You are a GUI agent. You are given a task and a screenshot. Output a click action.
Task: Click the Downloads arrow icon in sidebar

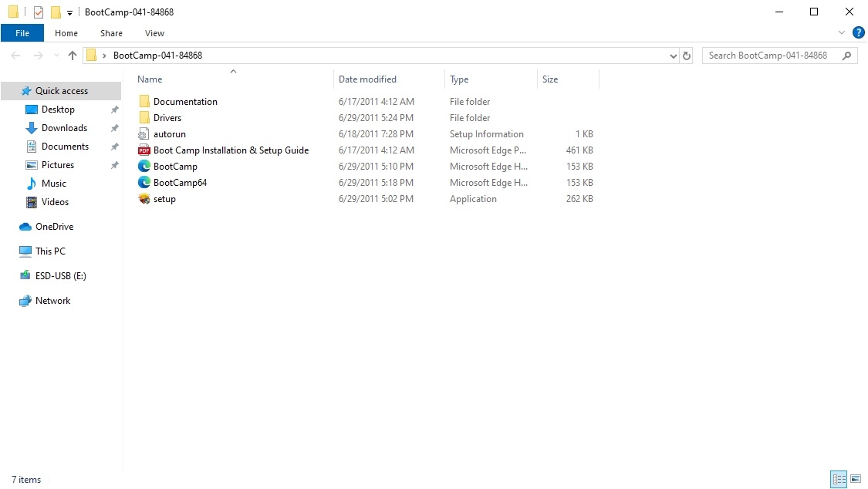(x=32, y=128)
